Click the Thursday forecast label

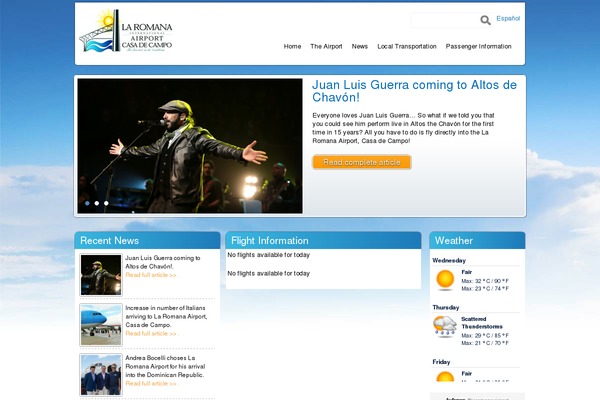tap(445, 307)
